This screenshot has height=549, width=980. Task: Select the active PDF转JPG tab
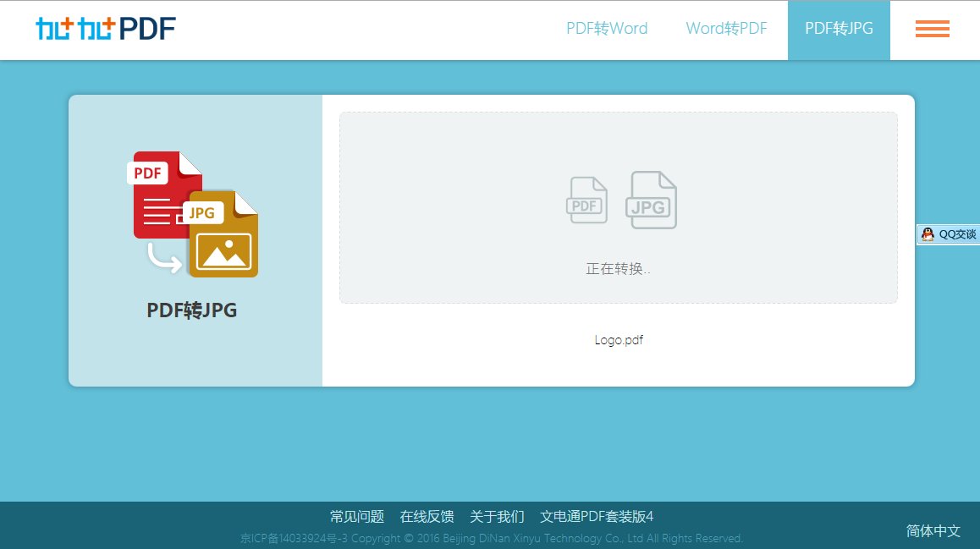pos(839,29)
